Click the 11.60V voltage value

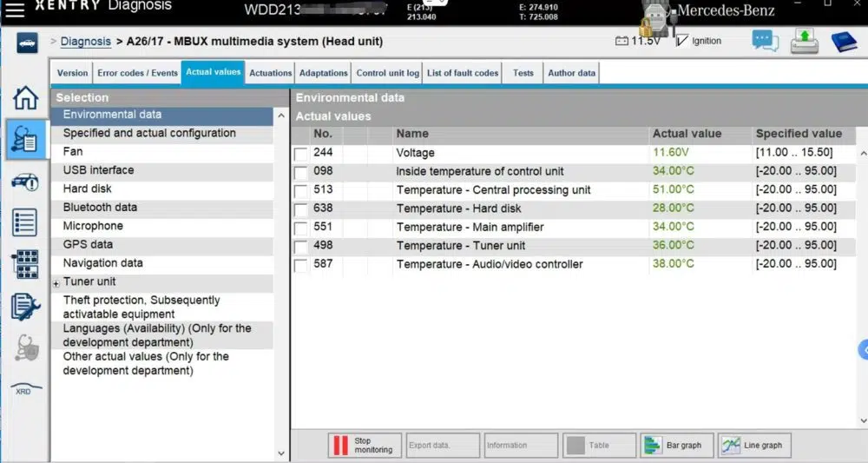coord(670,152)
